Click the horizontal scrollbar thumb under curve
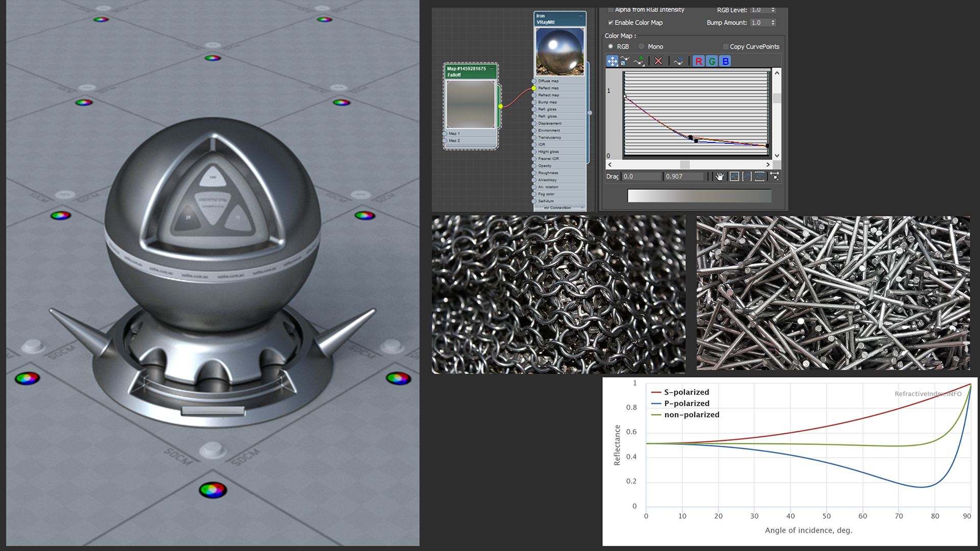980x551 pixels. [685, 164]
